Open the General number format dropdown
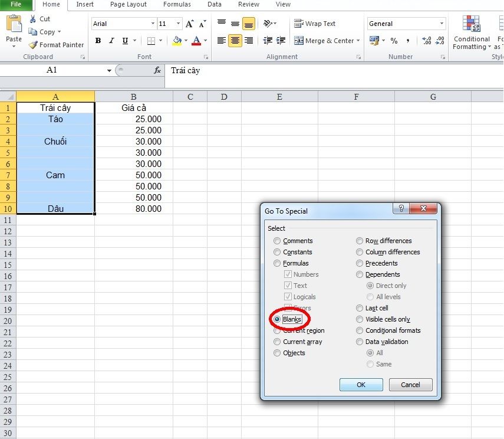The height and width of the screenshot is (439, 504). point(442,24)
